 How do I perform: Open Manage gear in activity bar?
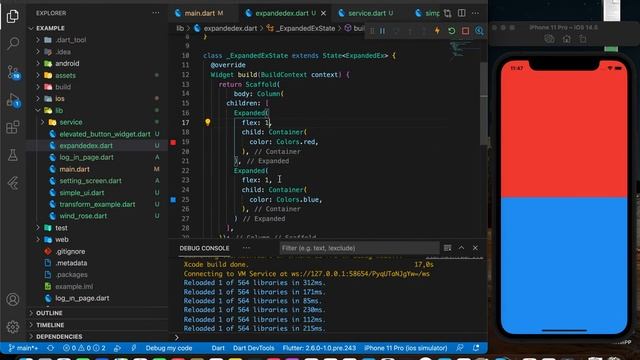pos(13,327)
